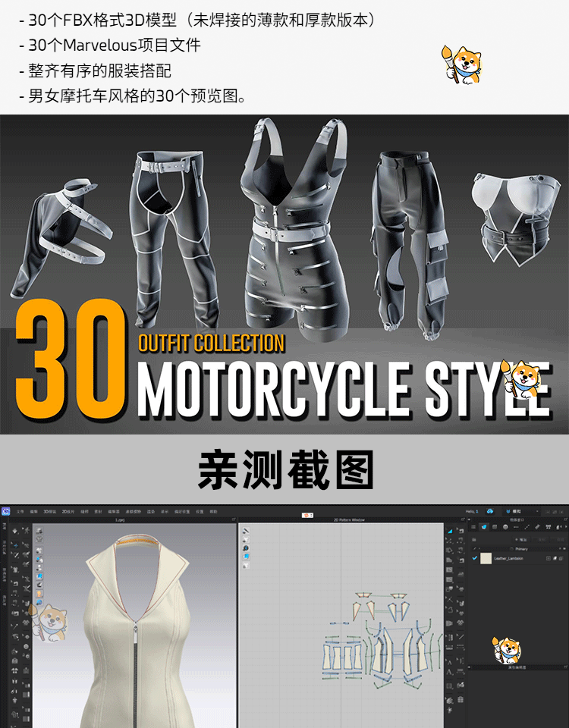569x728 pixels.
Task: Click the Leather_Lambskin color swatch
Action: click(x=486, y=558)
